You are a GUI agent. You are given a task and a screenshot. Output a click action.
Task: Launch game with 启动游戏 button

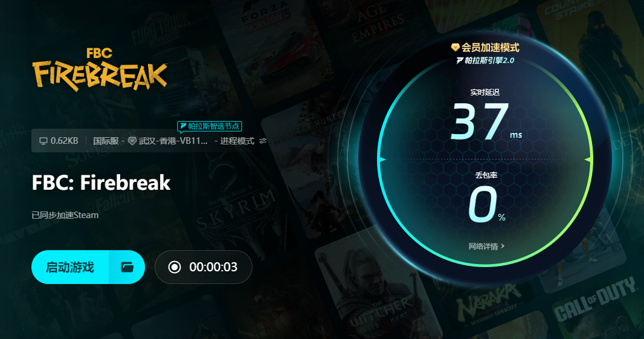click(70, 268)
